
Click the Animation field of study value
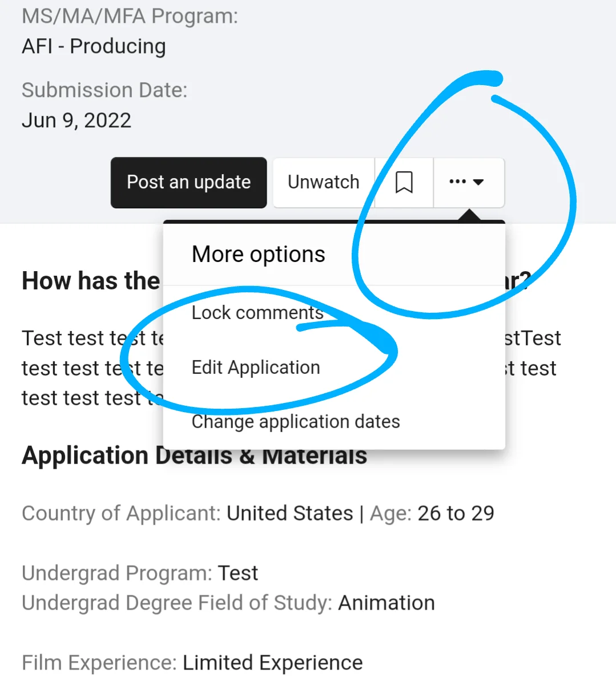(386, 603)
